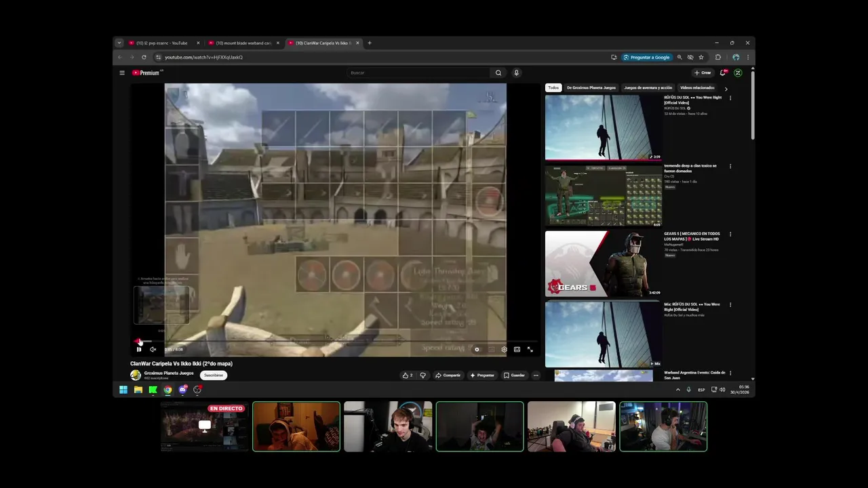Open the RÜFÜS DU SOL You Were Right thumbnail
The height and width of the screenshot is (488, 868).
(604, 127)
